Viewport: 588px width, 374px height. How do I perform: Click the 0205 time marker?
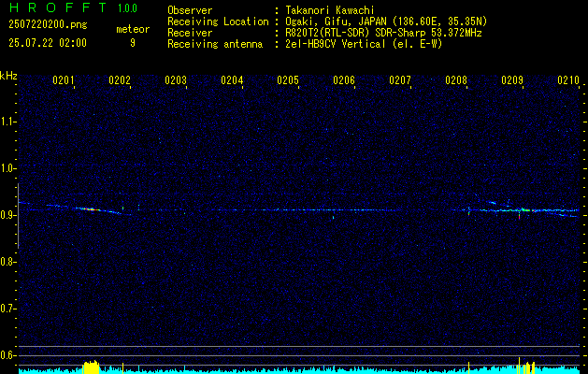click(288, 80)
